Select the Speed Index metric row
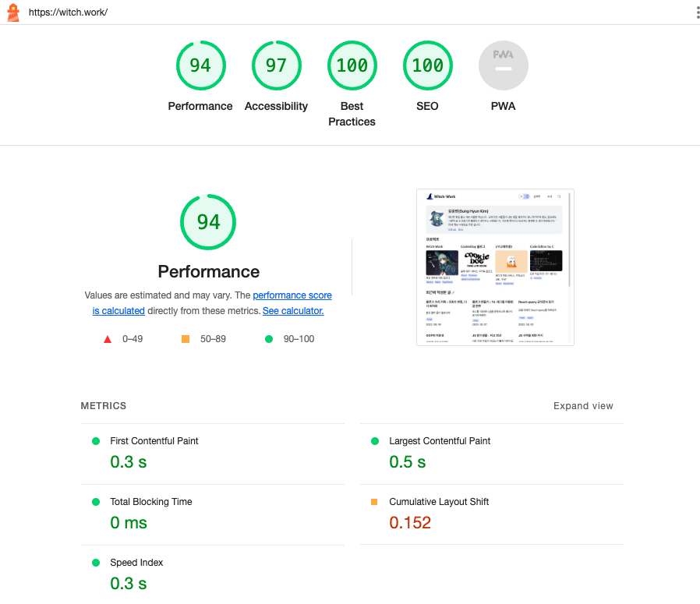The image size is (700, 604). [x=136, y=563]
